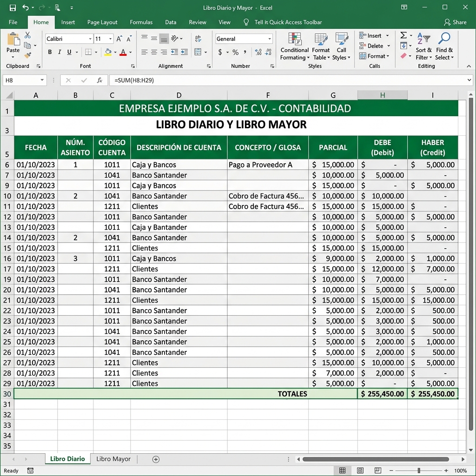Click the Insert cells button
The height and width of the screenshot is (476, 476).
[x=374, y=35]
